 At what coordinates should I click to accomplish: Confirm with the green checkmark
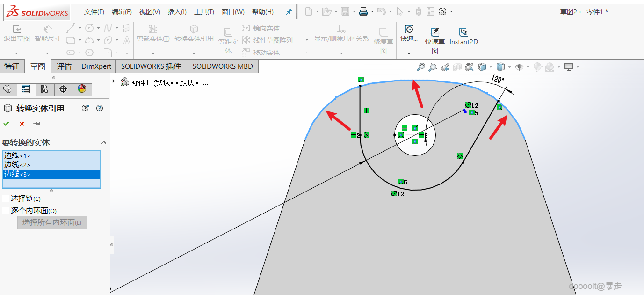6,124
